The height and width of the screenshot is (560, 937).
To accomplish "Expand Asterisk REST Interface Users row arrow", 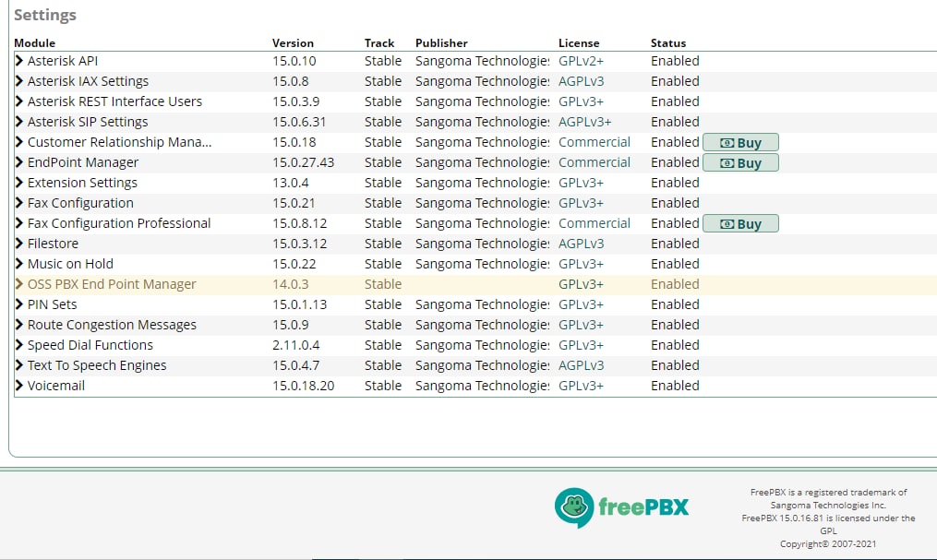I will [19, 101].
